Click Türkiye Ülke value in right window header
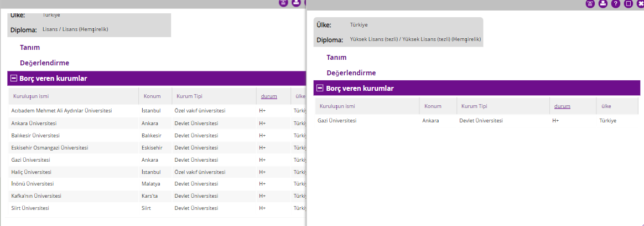 click(x=359, y=25)
